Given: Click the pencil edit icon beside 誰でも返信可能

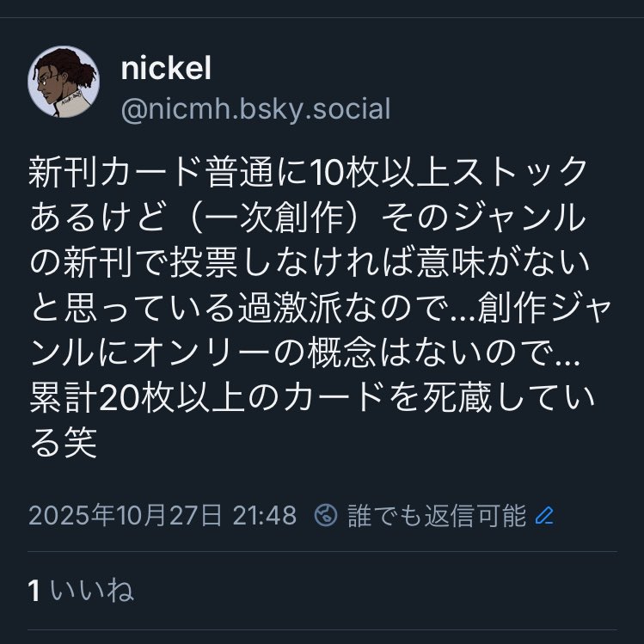Looking at the screenshot, I should [x=544, y=515].
